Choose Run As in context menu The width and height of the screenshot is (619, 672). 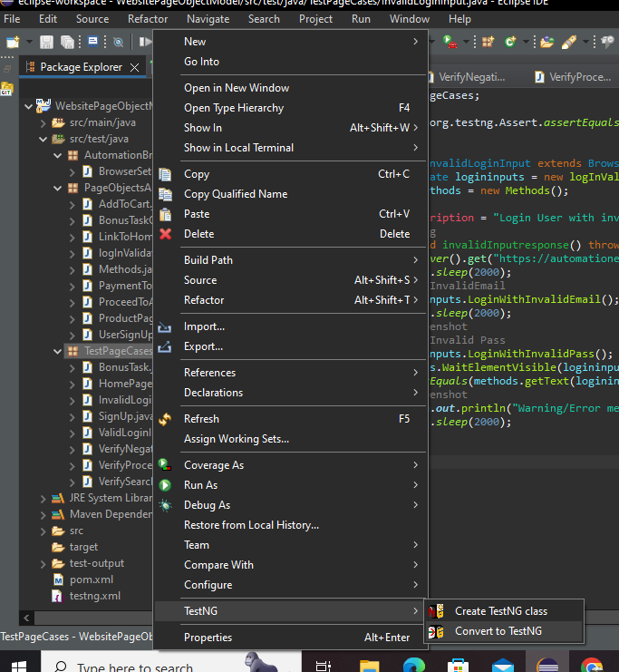200,485
